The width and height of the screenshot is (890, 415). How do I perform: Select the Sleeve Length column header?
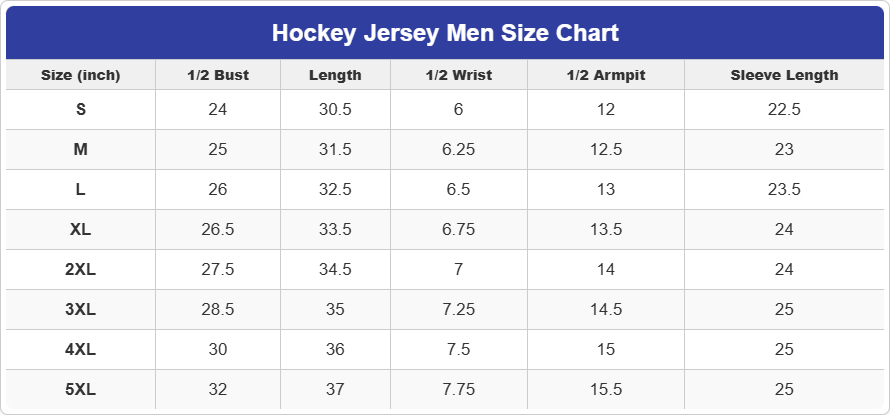[784, 75]
